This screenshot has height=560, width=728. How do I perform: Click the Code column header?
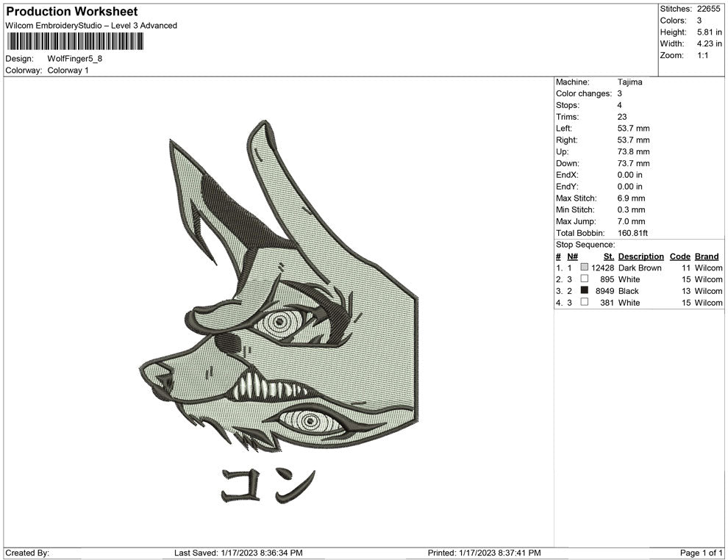(679, 256)
